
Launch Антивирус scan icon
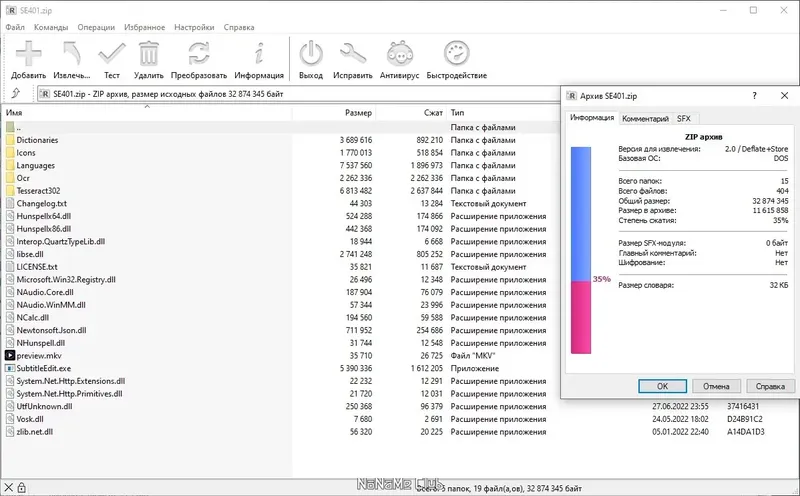click(399, 54)
